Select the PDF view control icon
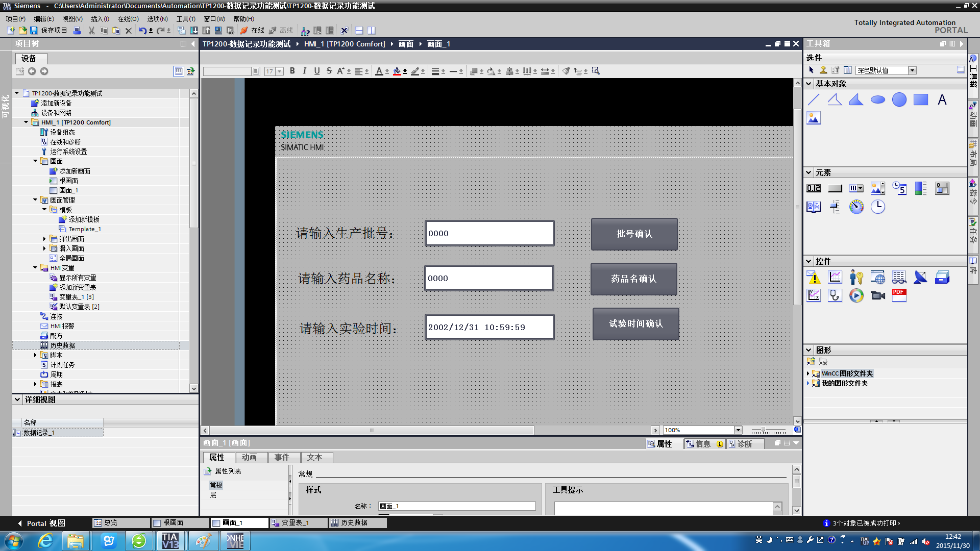The height and width of the screenshot is (551, 980). click(x=899, y=295)
